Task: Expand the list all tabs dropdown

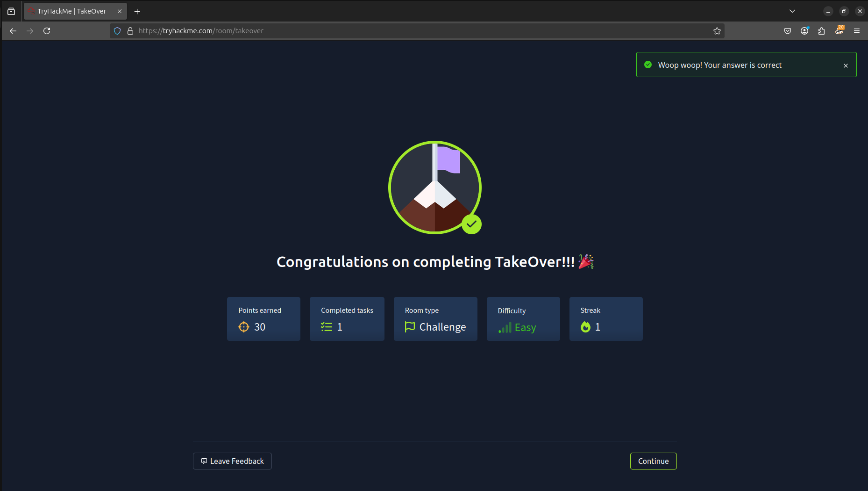Action: 792,11
